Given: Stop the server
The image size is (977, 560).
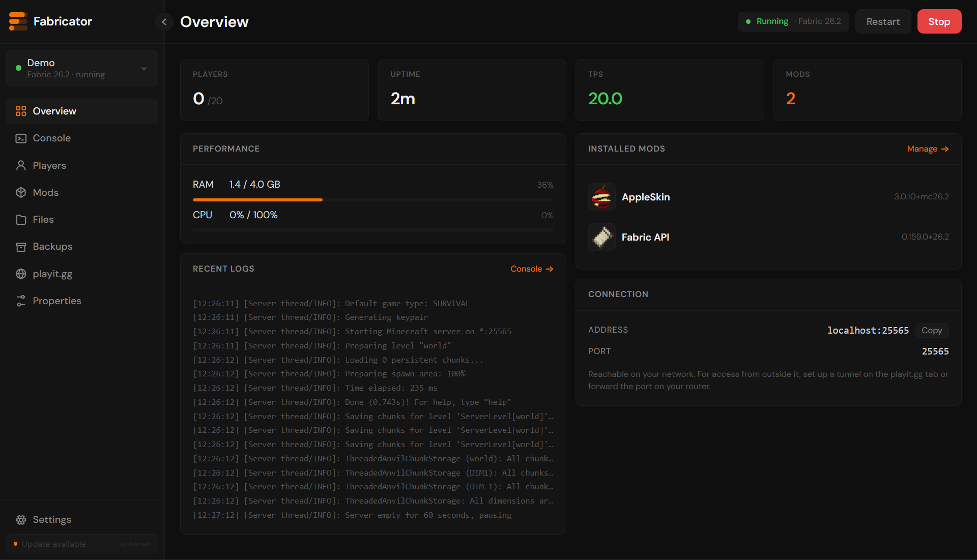Looking at the screenshot, I should click(x=939, y=21).
